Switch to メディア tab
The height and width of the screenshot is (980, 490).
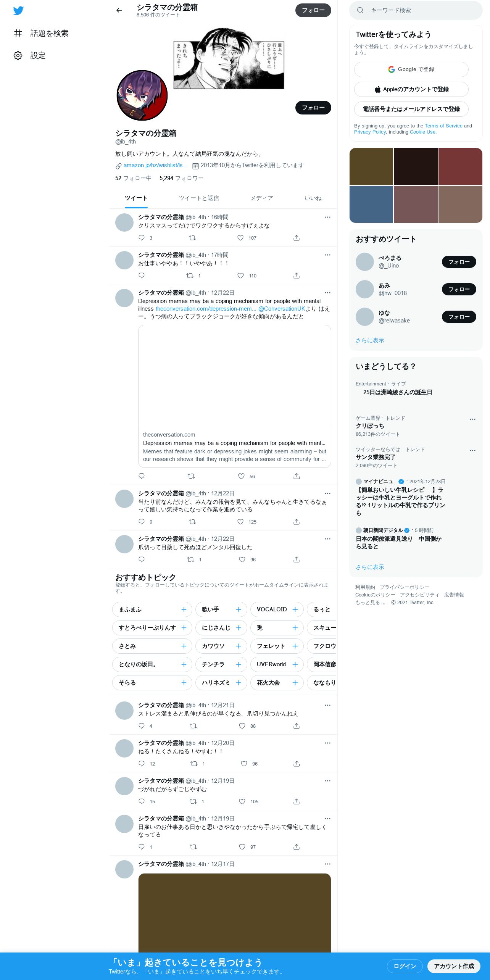coord(261,198)
